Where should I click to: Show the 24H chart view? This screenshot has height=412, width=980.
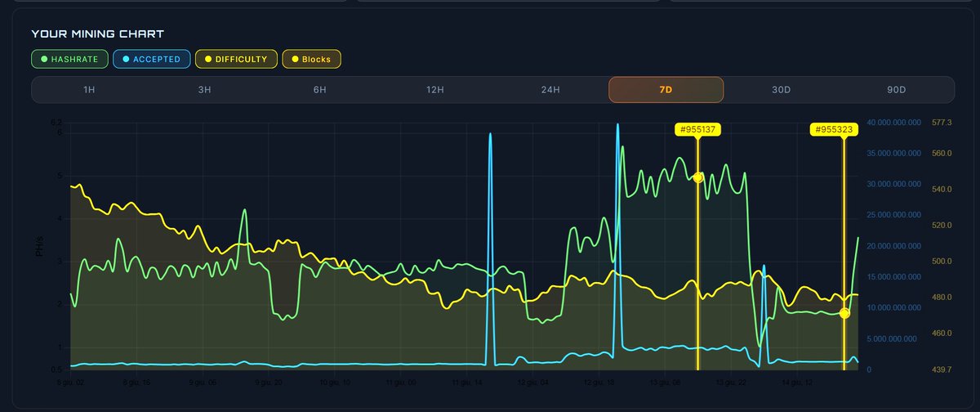coord(550,90)
